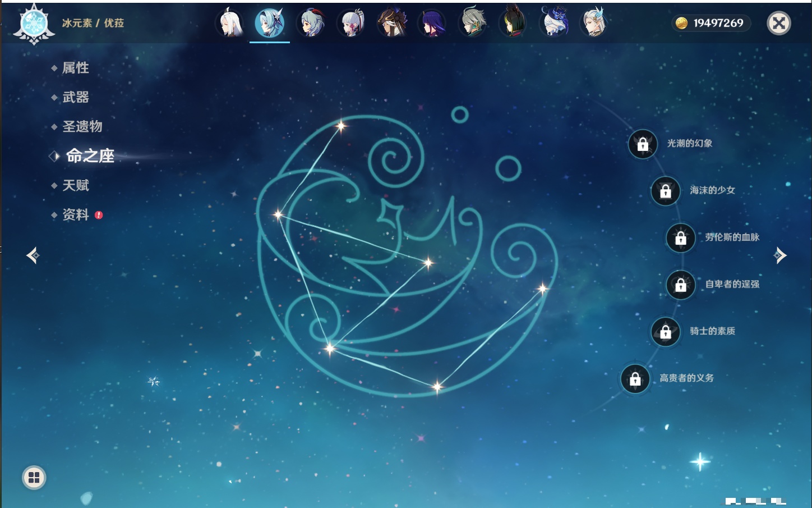Choose the purple-haired Raiden Shogun portrait

(x=432, y=24)
